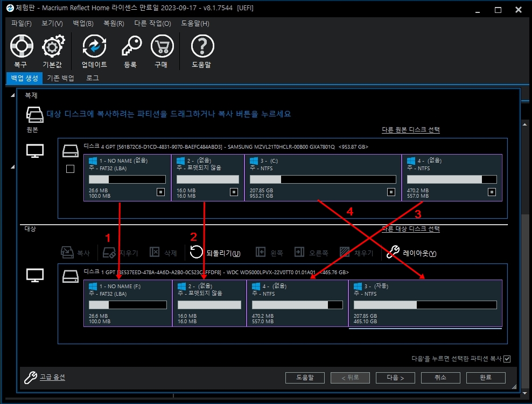Switch to the 기존 백업 tab

(61, 78)
